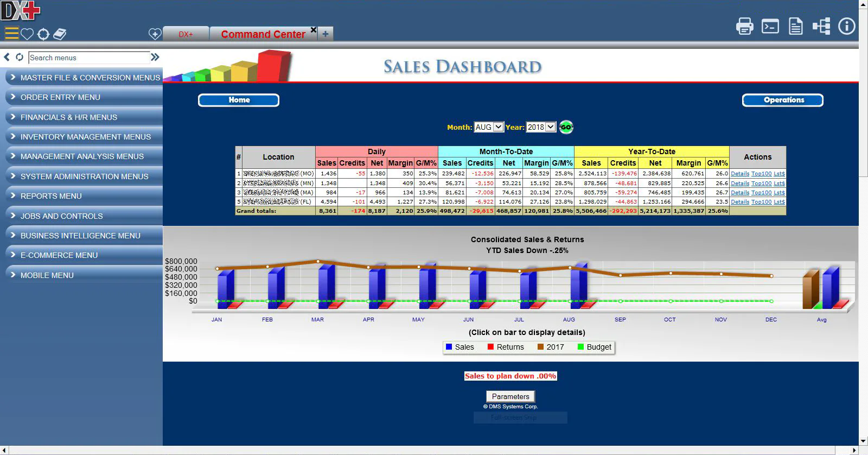Click Month-To-Date column group header
The image size is (868, 455).
tap(506, 151)
